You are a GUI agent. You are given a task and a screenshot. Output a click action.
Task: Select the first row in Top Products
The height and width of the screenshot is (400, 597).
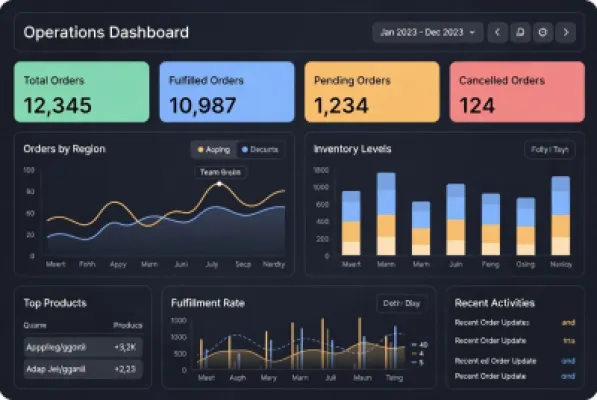click(x=83, y=347)
